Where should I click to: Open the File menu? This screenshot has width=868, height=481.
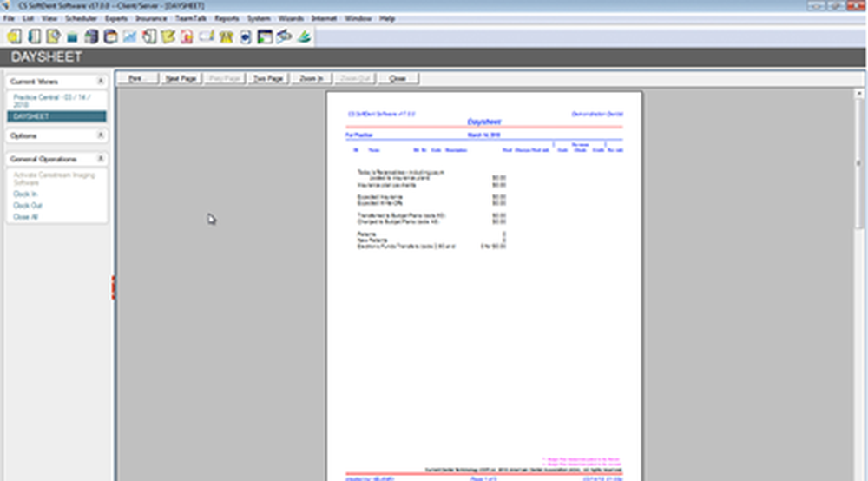[x=9, y=18]
